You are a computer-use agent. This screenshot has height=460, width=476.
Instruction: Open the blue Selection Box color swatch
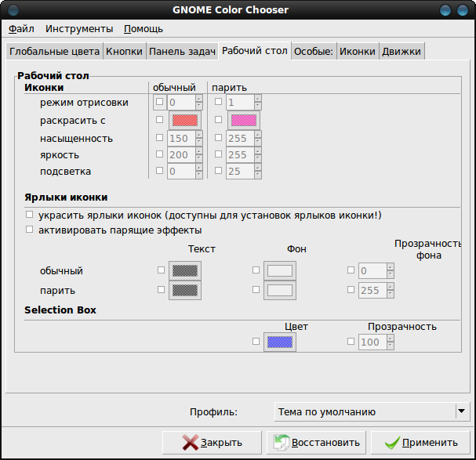click(x=280, y=342)
